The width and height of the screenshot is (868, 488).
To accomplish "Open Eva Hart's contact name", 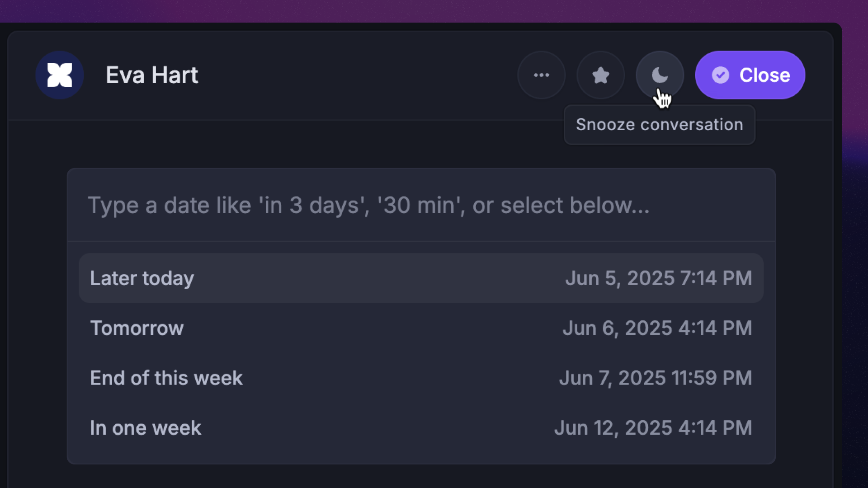I will [152, 75].
